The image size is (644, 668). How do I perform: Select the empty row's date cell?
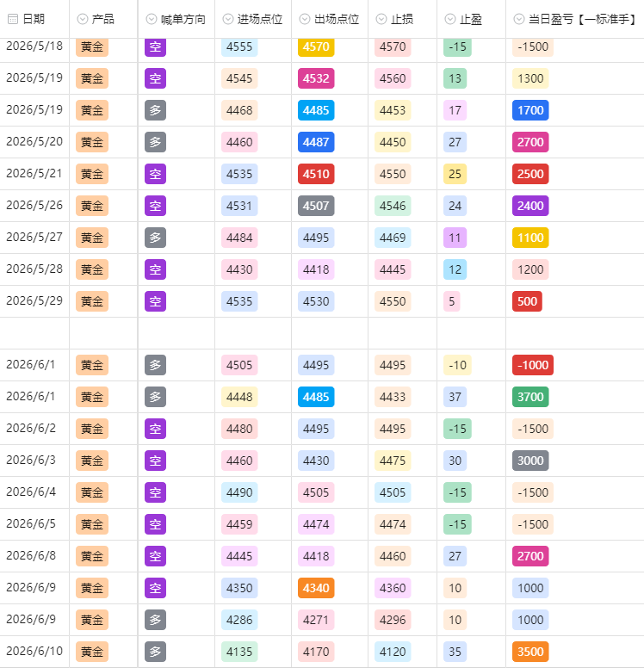pos(34,333)
